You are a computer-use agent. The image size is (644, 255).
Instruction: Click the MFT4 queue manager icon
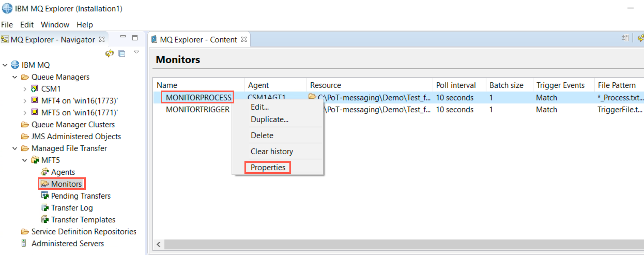[35, 100]
